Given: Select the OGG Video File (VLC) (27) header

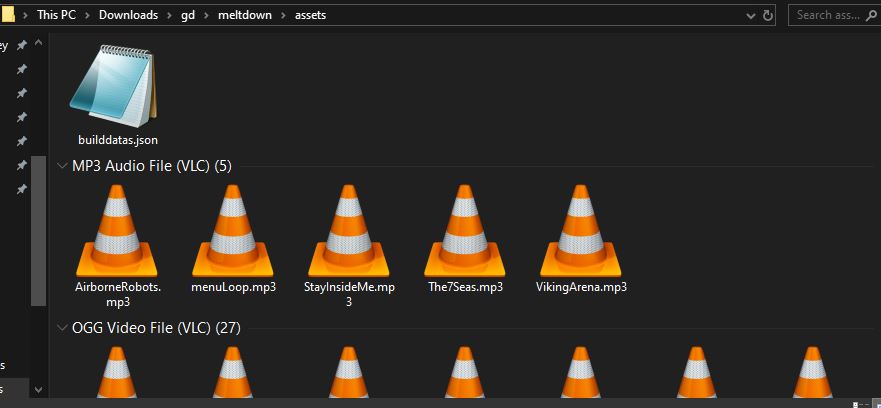Looking at the screenshot, I should (156, 328).
